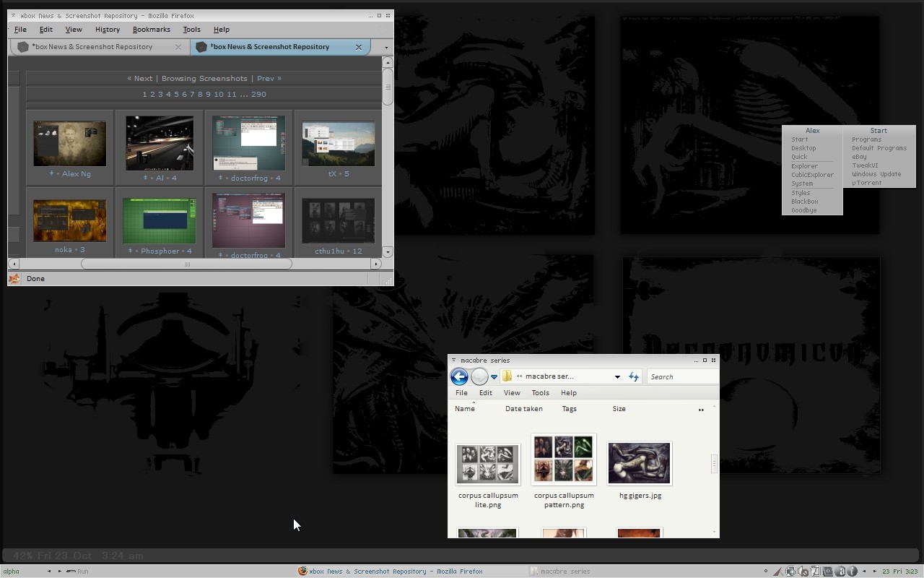Select TweakVI menu entry
The height and width of the screenshot is (578, 924).
865,165
